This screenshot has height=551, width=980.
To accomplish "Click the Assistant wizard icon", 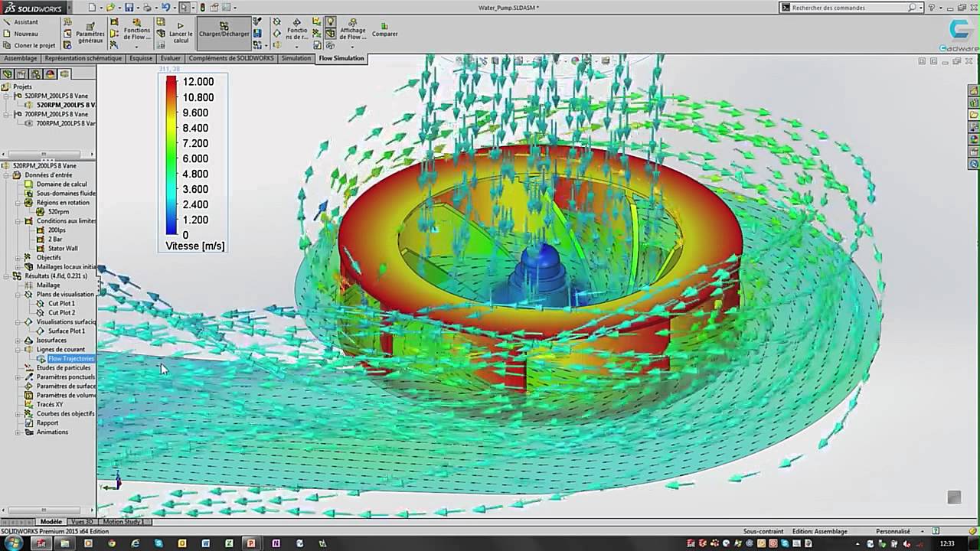I will [7, 22].
